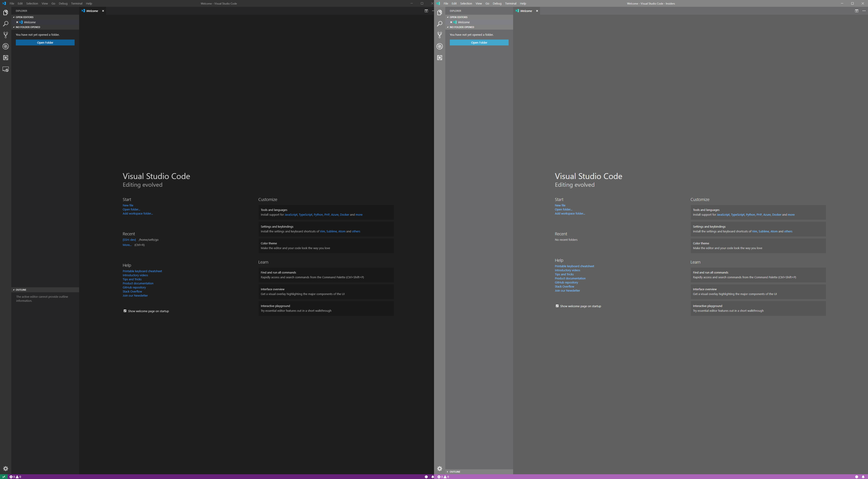Image resolution: width=868 pixels, height=479 pixels.
Task: Toggle Show welcome page on startup, Insiders window
Action: (557, 306)
